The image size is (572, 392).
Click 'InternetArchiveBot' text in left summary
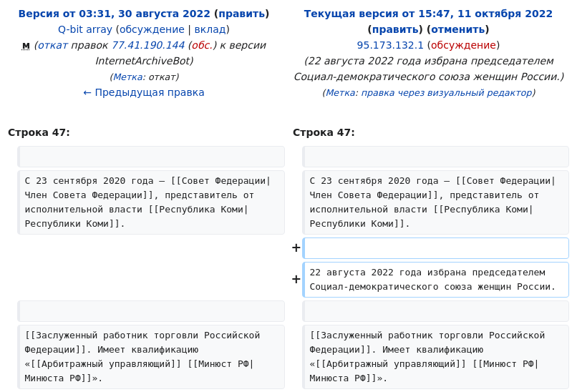(142, 61)
